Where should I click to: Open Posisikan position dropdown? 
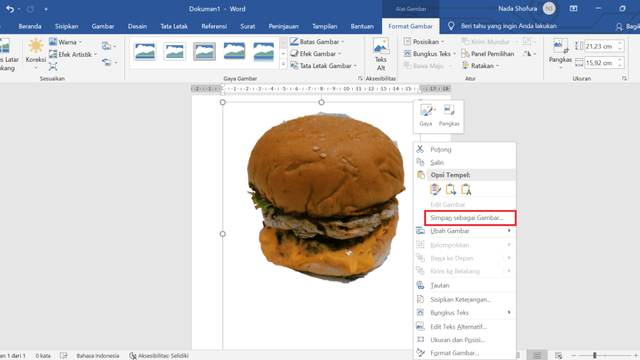pyautogui.click(x=424, y=42)
